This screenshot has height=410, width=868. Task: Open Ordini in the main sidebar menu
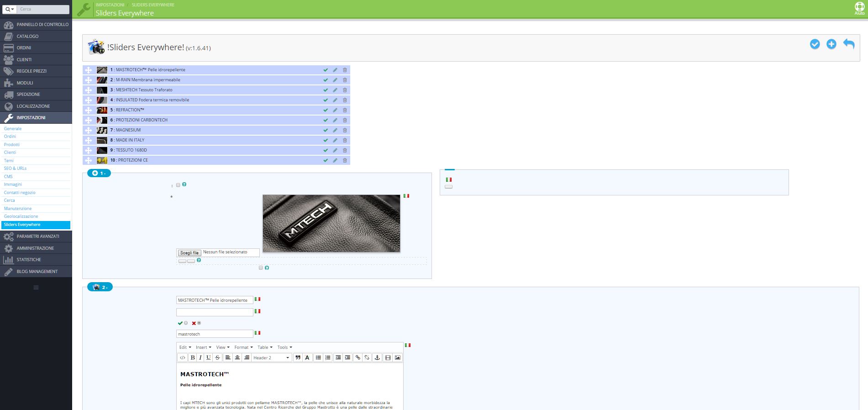point(36,48)
